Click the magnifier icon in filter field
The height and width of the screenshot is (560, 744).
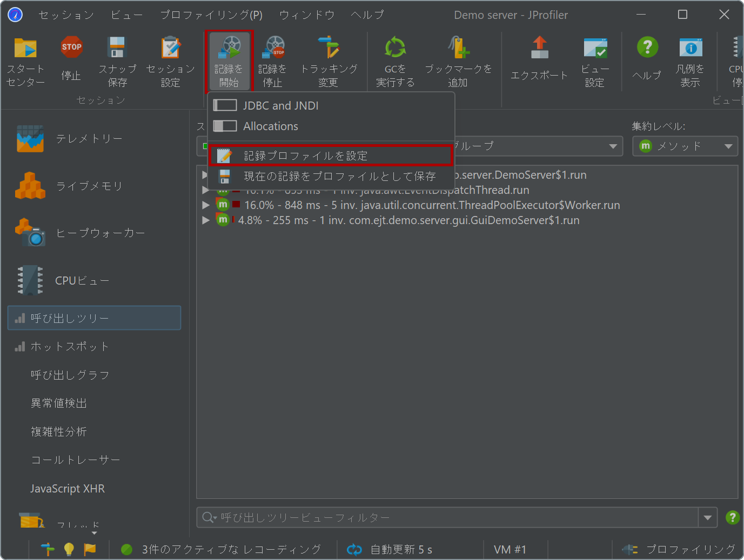(207, 517)
